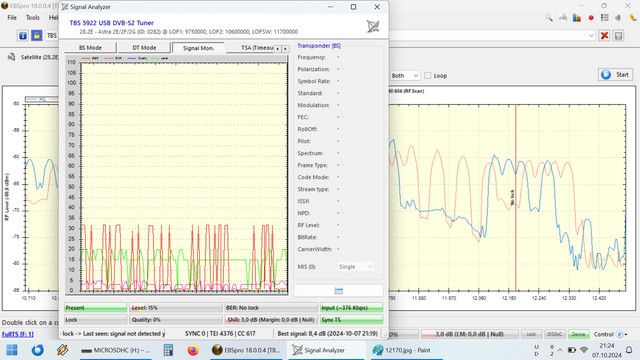The height and width of the screenshot is (360, 640).
Task: Click the blue info icon in EBSpro
Action: pyautogui.click(x=23, y=36)
